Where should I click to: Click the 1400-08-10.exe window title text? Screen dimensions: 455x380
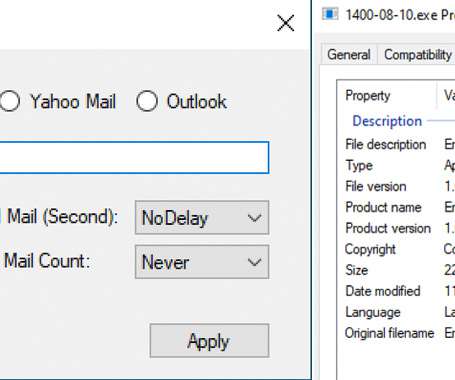(x=400, y=15)
